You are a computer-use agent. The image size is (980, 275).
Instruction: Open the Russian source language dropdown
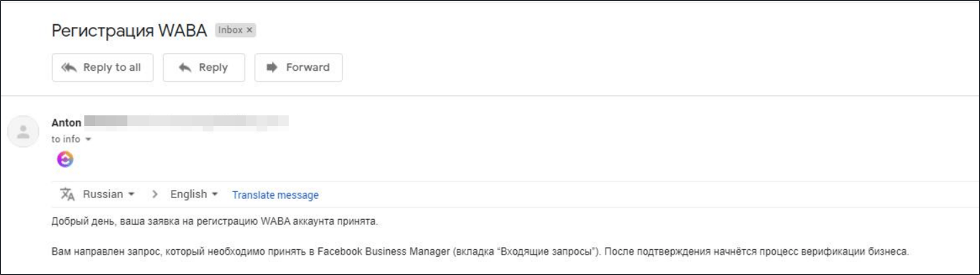pos(109,194)
